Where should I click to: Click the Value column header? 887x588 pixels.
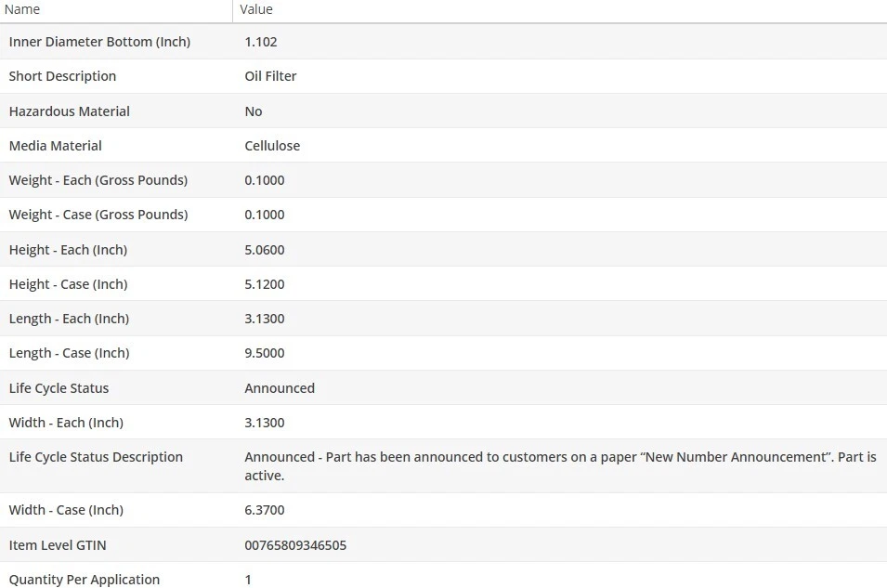(x=256, y=9)
